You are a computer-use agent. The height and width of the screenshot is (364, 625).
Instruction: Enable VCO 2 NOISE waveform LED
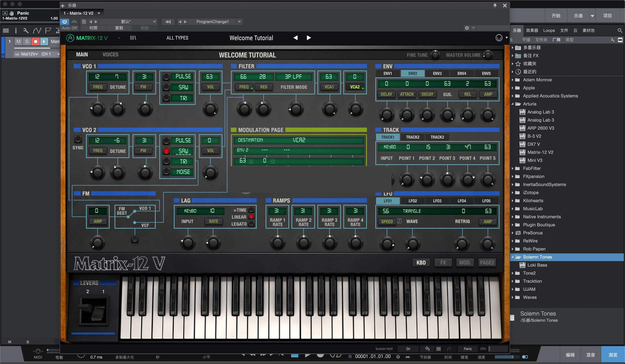coord(166,171)
